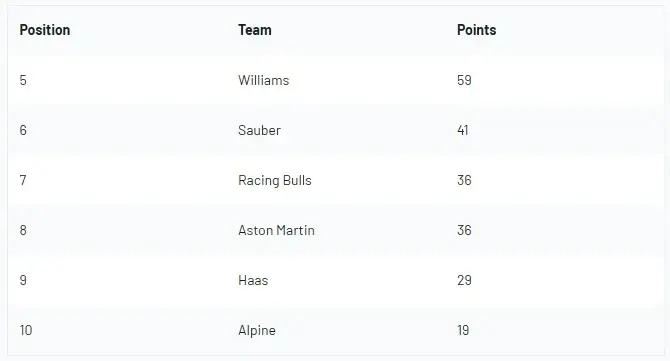Viewport: 670px width, 361px height.
Task: Click Racing Bulls' 36 points value
Action: (464, 180)
